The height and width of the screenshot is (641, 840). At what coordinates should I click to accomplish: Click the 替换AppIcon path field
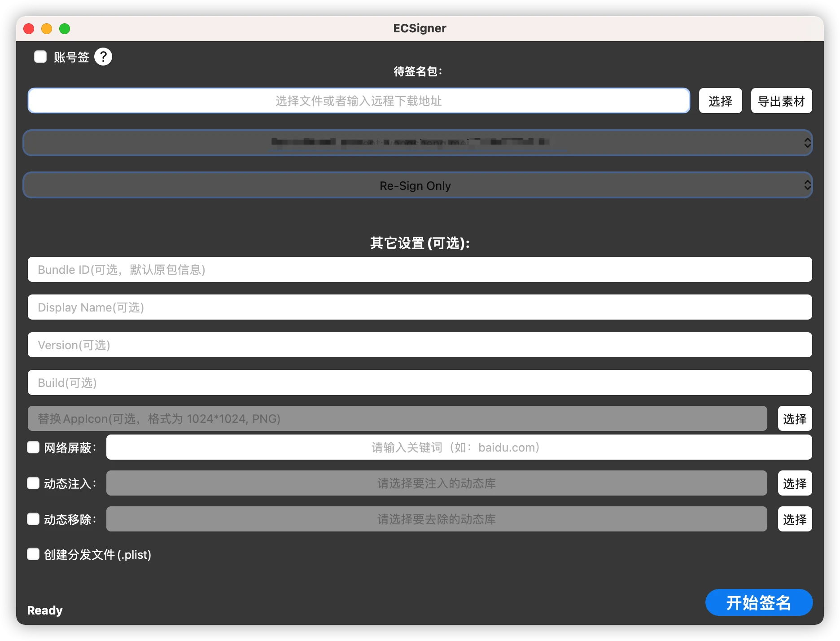tap(397, 418)
